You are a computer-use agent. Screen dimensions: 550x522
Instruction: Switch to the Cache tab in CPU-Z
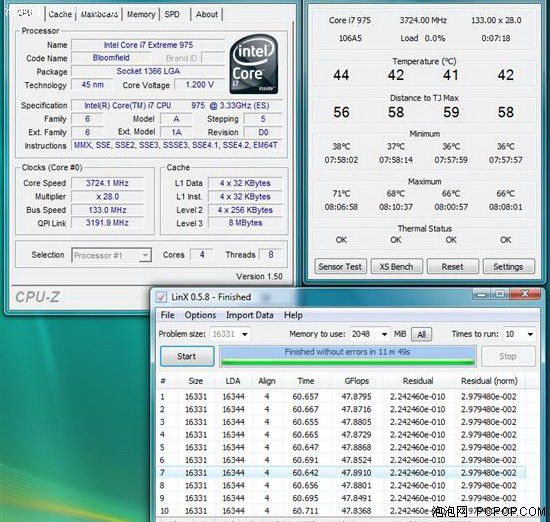[60, 14]
